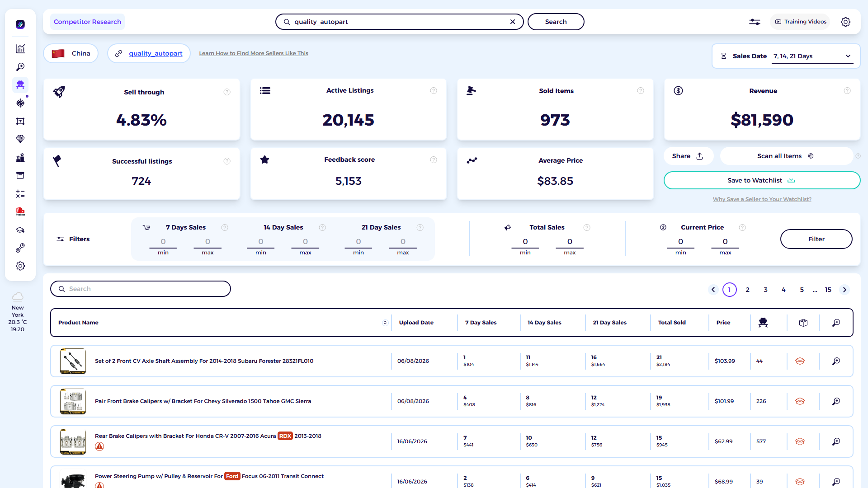This screenshot has height=488, width=868.
Task: Open the top-right settings gear icon
Action: [x=845, y=22]
